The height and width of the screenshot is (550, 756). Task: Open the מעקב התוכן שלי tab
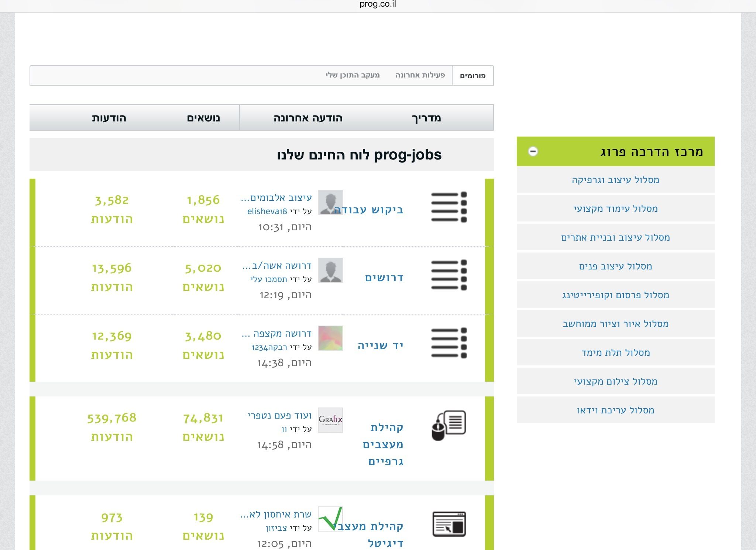(x=353, y=75)
